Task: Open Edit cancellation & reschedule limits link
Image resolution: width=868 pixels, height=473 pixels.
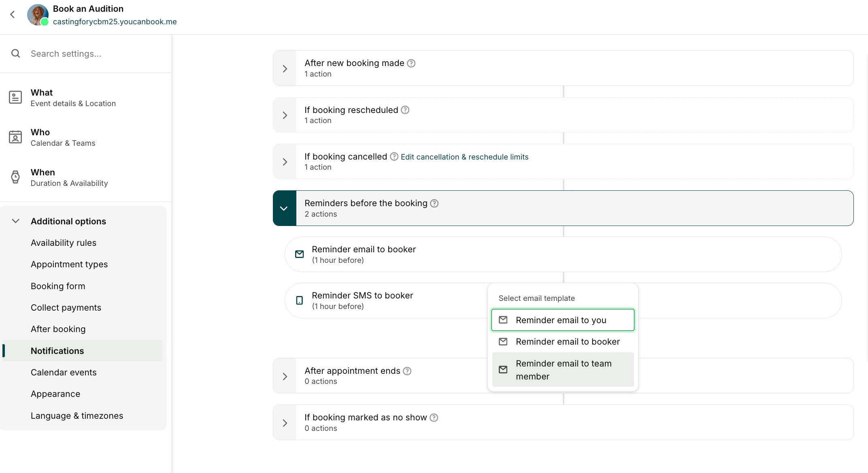Action: point(464,157)
